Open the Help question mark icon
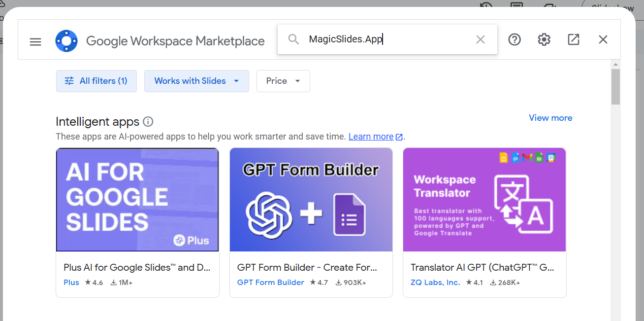Viewport: 644px width, 321px height. coord(515,39)
